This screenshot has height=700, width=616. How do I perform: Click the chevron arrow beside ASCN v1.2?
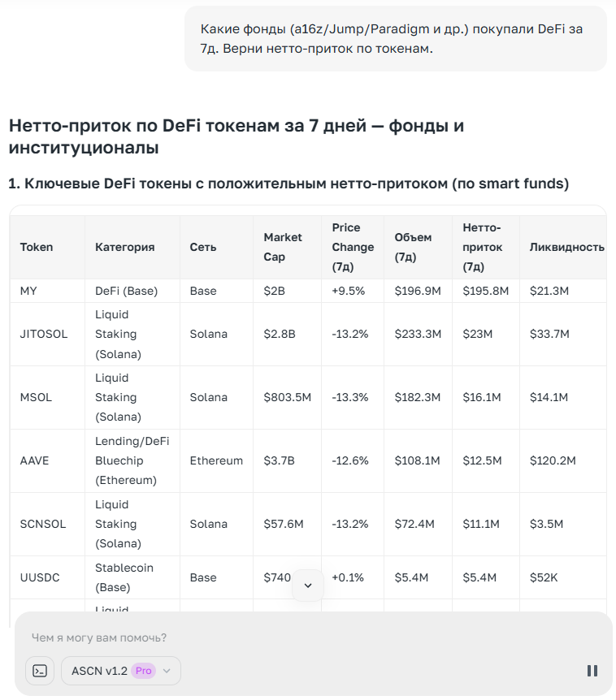(x=165, y=672)
